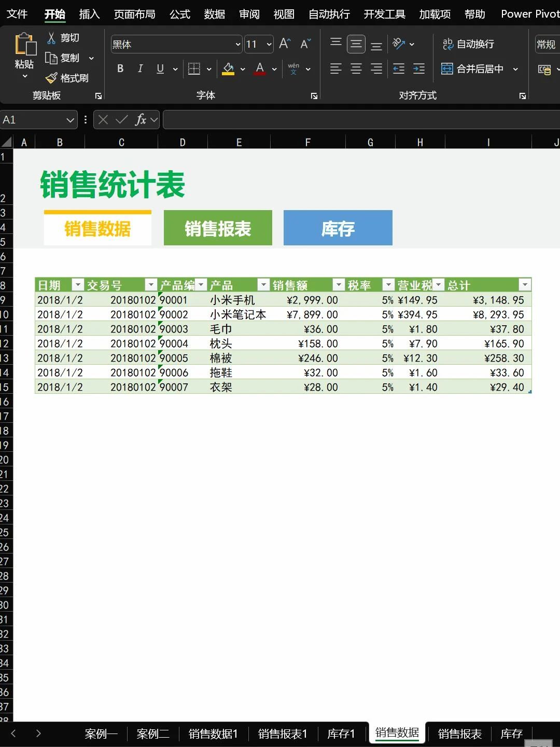Click the Cut scissors icon
Image resolution: width=560 pixels, height=747 pixels.
click(51, 37)
